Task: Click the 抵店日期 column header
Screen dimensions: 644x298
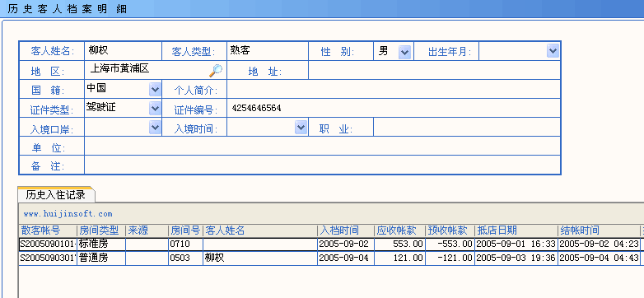Action: coord(516,230)
